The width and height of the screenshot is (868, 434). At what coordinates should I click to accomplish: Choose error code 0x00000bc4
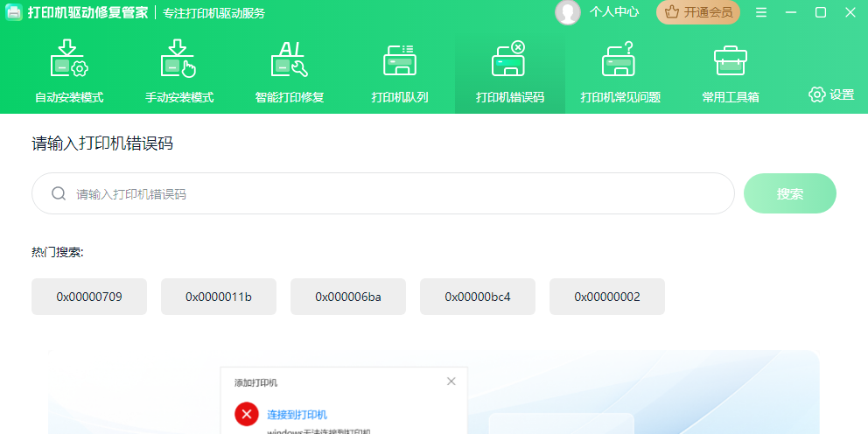[478, 297]
